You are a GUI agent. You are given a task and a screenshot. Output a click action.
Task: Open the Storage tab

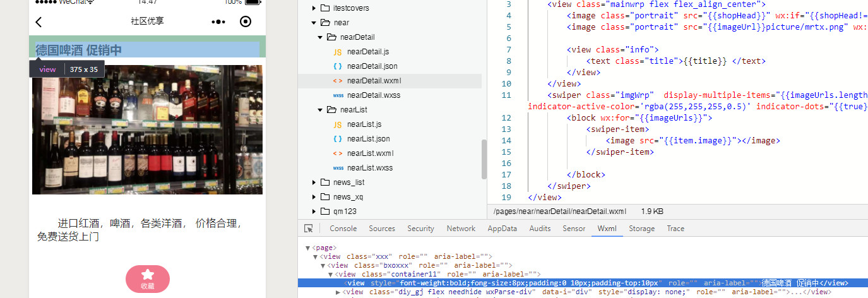coord(641,229)
